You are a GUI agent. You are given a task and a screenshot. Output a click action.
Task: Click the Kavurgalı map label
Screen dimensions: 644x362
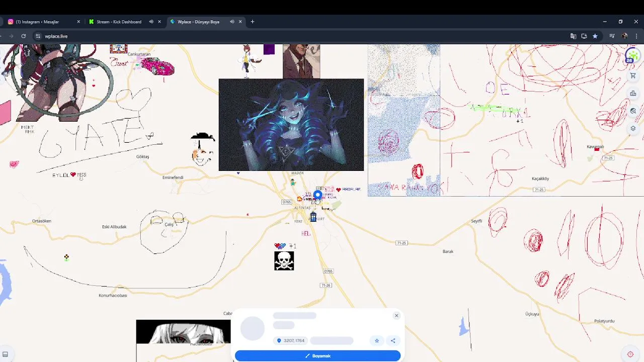coord(595,147)
